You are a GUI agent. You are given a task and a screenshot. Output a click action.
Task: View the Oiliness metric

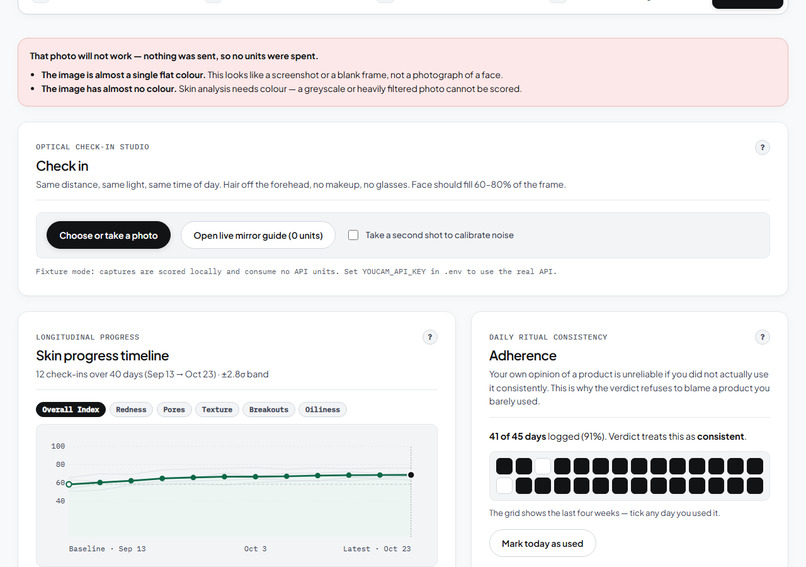tap(322, 410)
